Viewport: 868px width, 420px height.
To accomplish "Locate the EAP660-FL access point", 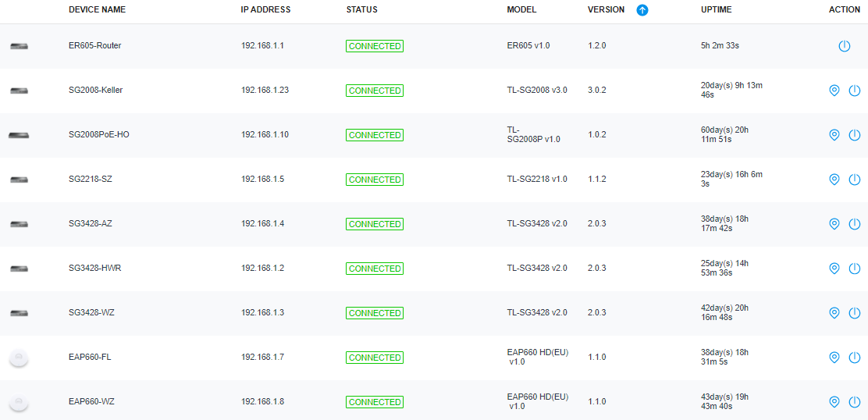I will pyautogui.click(x=834, y=358).
